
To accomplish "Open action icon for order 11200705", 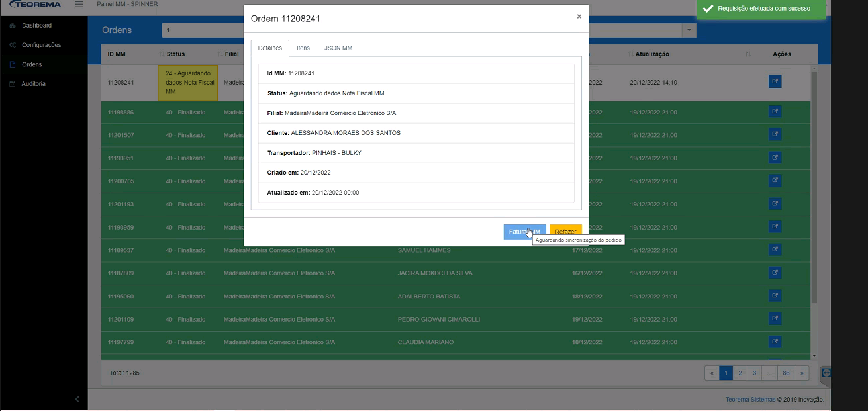I will pyautogui.click(x=775, y=181).
